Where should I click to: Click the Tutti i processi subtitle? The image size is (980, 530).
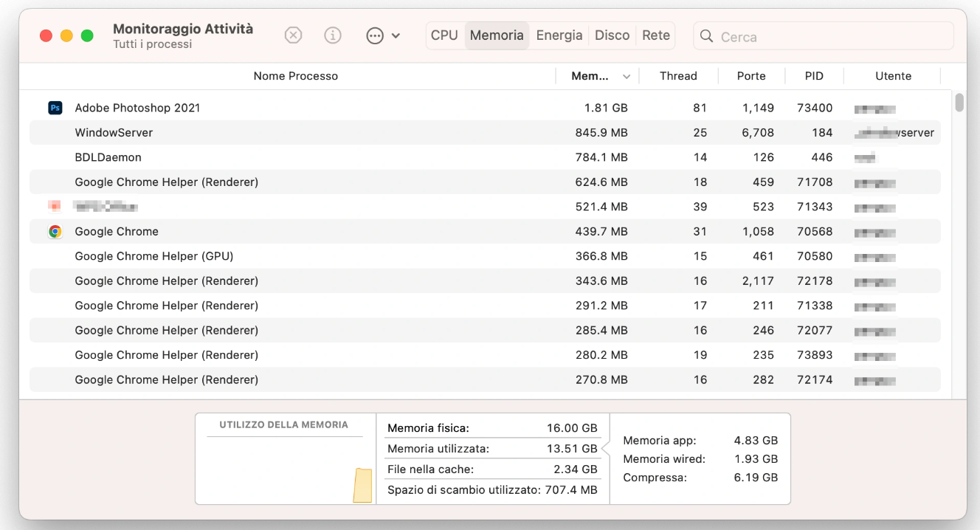(152, 44)
